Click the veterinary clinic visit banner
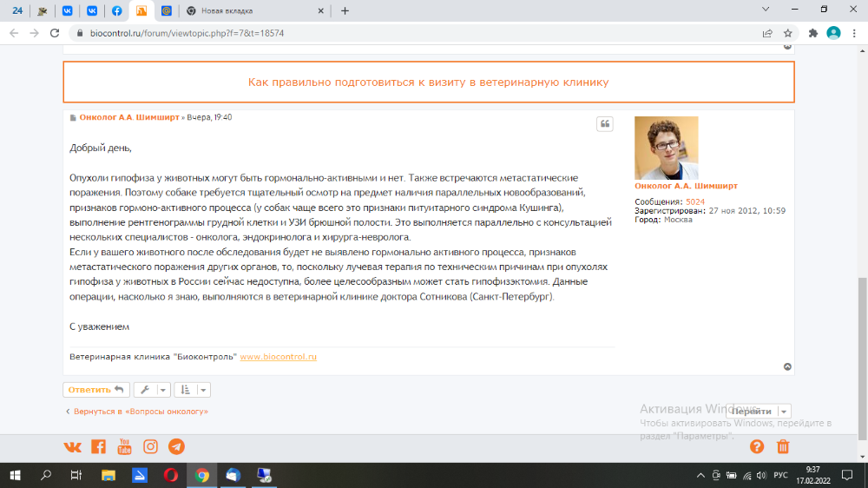This screenshot has width=868, height=488. [x=429, y=82]
